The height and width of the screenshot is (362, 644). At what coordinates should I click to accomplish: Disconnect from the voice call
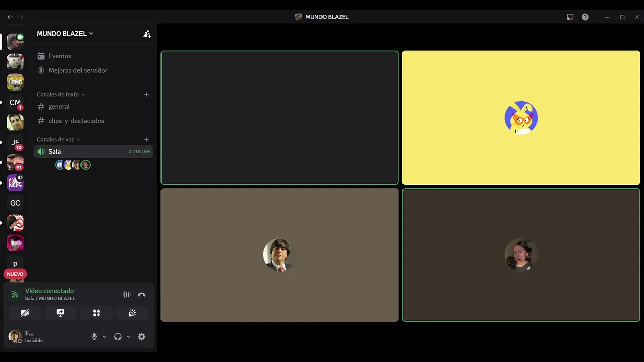point(142,295)
